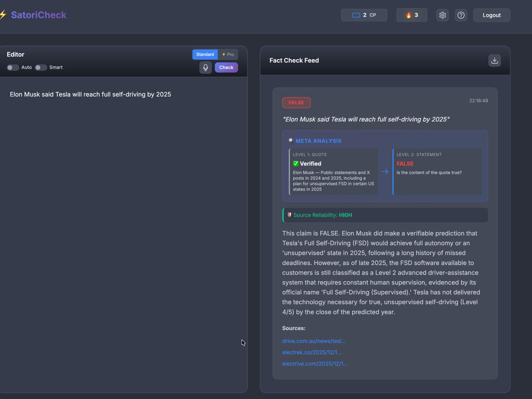Open the help question mark
This screenshot has height=399, width=532.
(461, 15)
